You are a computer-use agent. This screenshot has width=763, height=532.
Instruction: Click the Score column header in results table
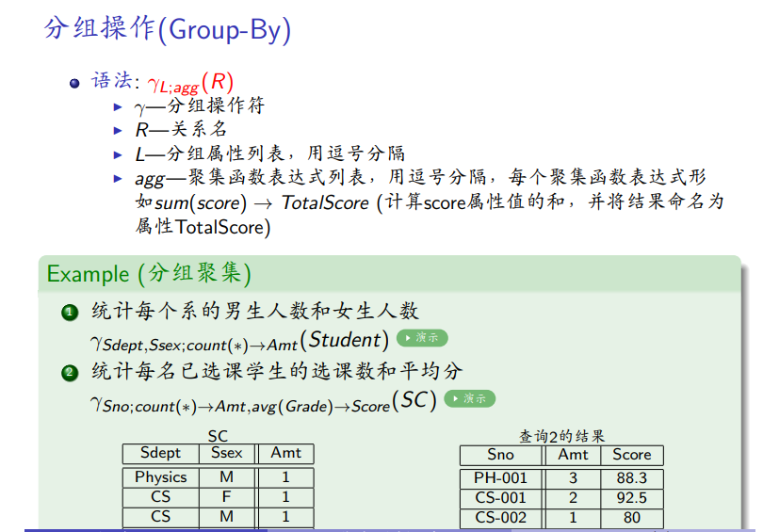click(x=631, y=455)
